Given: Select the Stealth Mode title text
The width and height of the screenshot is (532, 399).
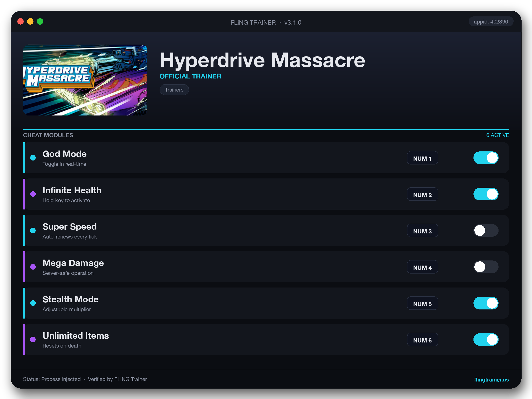Looking at the screenshot, I should [70, 299].
